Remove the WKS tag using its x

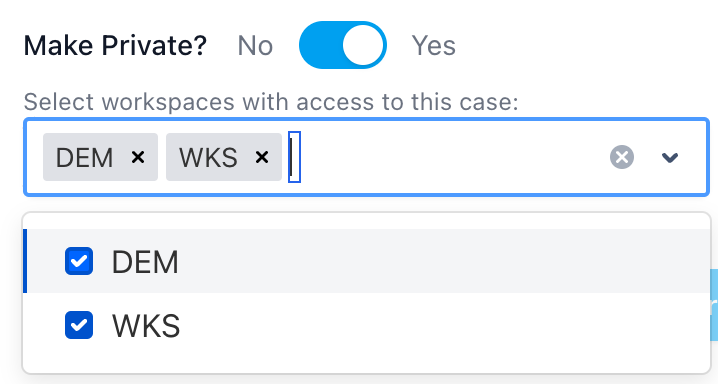[x=261, y=157]
